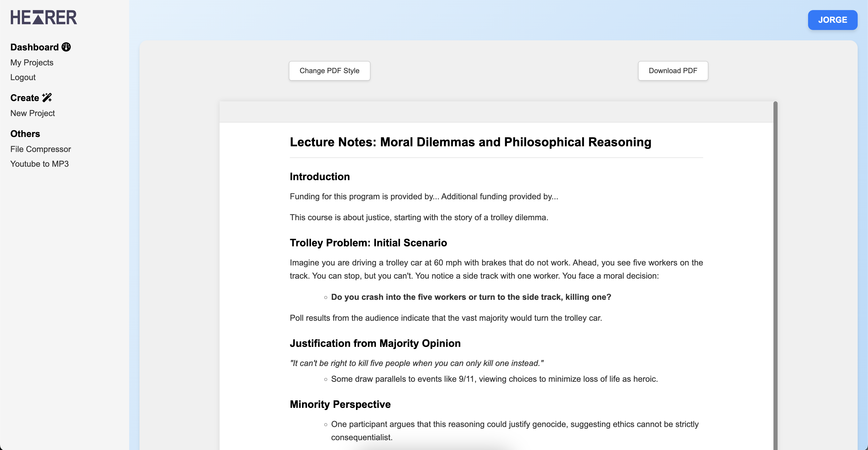Click the Dashboard gauge icon
This screenshot has width=868, height=450.
click(66, 47)
